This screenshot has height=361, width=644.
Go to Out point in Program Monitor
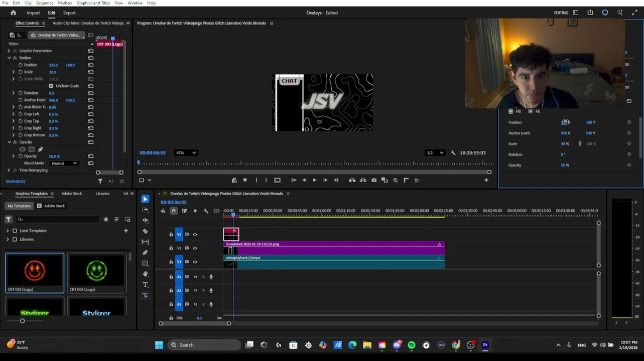336,180
